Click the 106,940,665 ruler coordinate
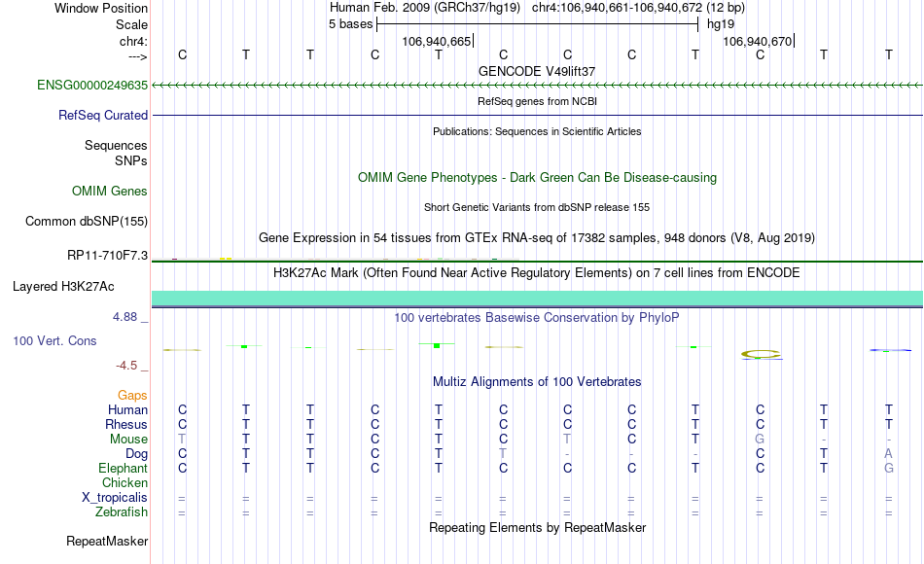This screenshot has height=564, width=924. click(x=437, y=41)
